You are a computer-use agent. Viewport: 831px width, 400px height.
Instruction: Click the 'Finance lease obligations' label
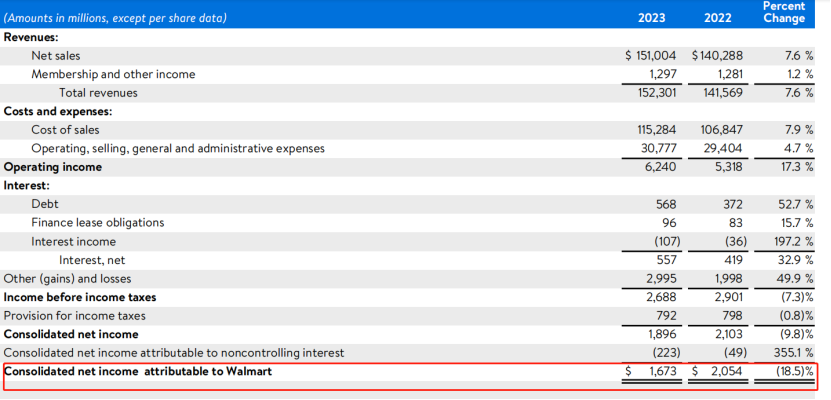click(x=98, y=223)
